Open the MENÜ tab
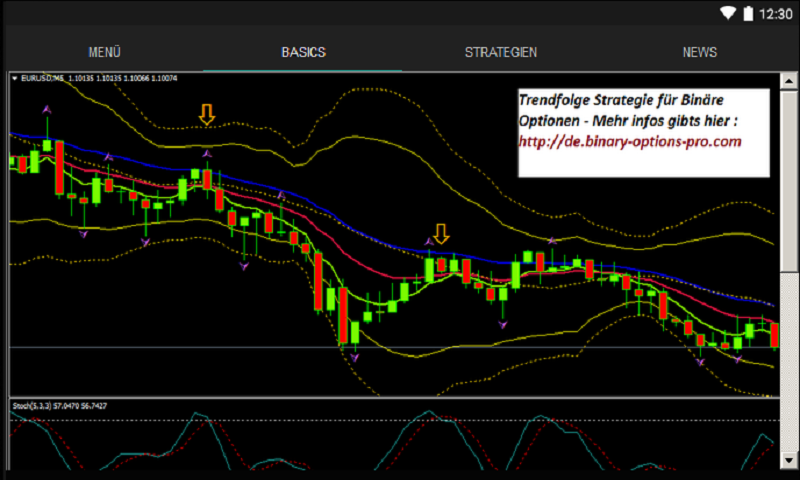Viewport: 800px width, 480px height. (104, 52)
